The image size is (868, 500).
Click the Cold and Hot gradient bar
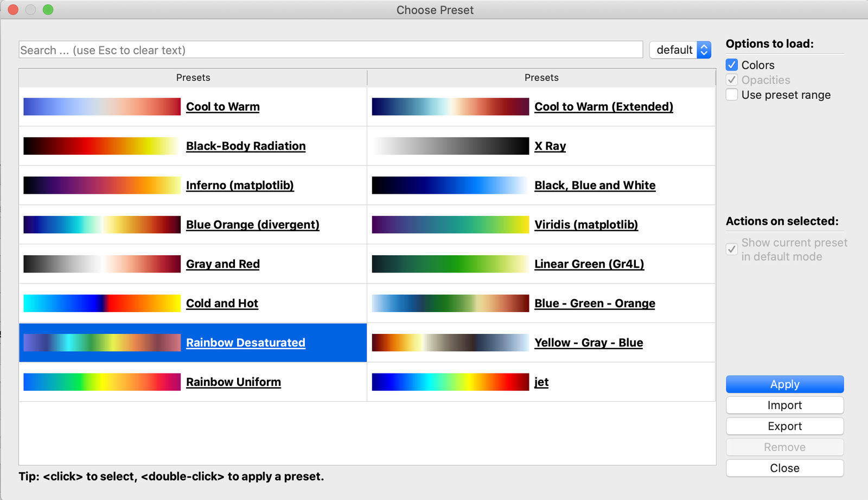pyautogui.click(x=102, y=303)
